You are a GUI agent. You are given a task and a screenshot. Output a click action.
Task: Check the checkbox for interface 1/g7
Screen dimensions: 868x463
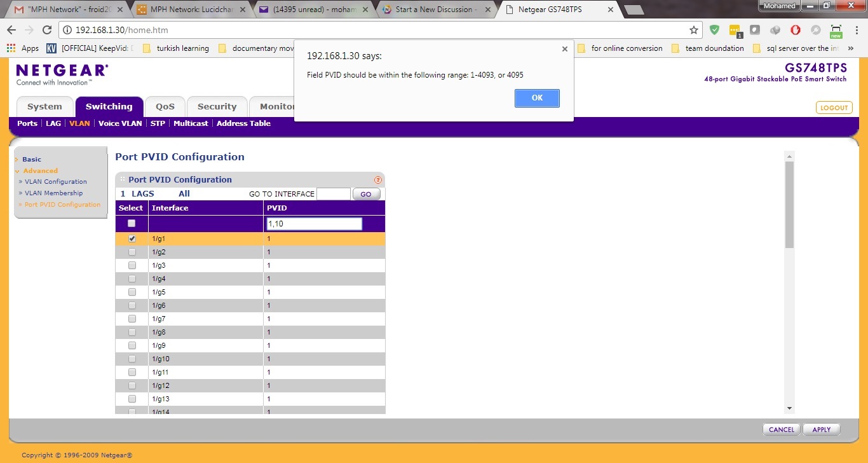coord(132,319)
